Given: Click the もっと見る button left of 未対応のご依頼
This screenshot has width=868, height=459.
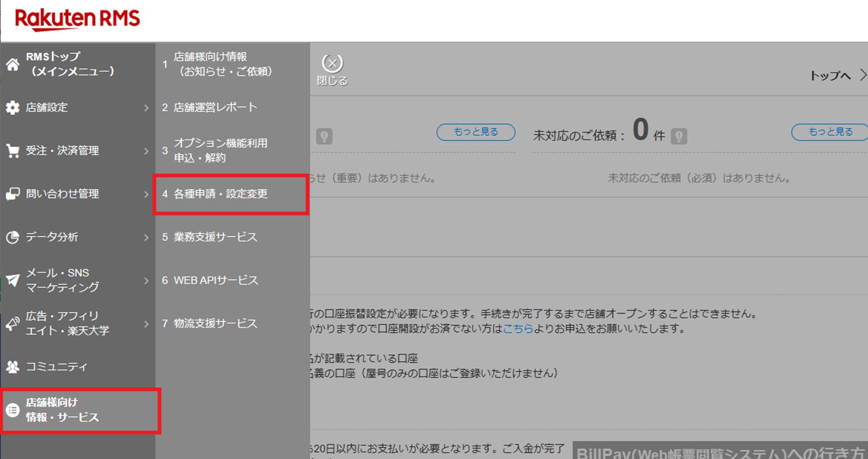Looking at the screenshot, I should coord(476,132).
